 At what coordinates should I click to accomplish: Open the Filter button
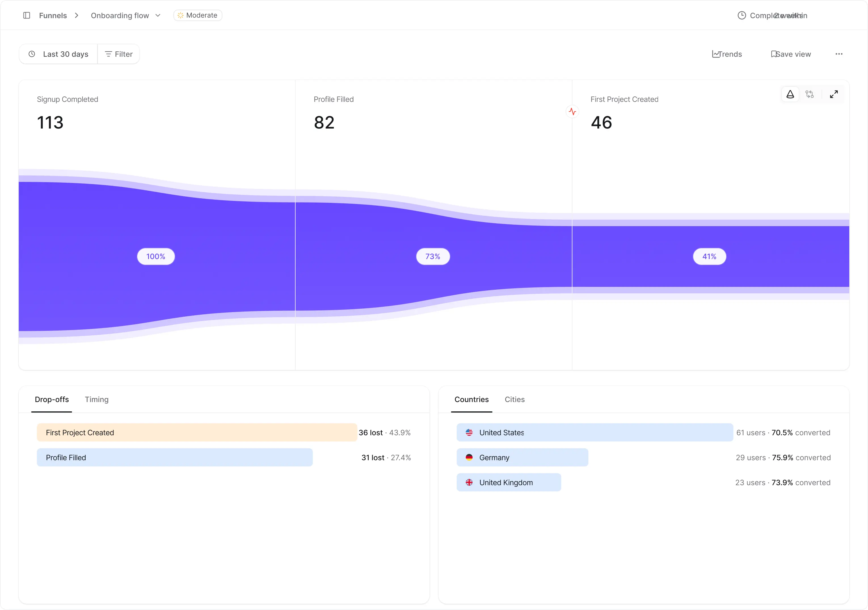pyautogui.click(x=119, y=54)
